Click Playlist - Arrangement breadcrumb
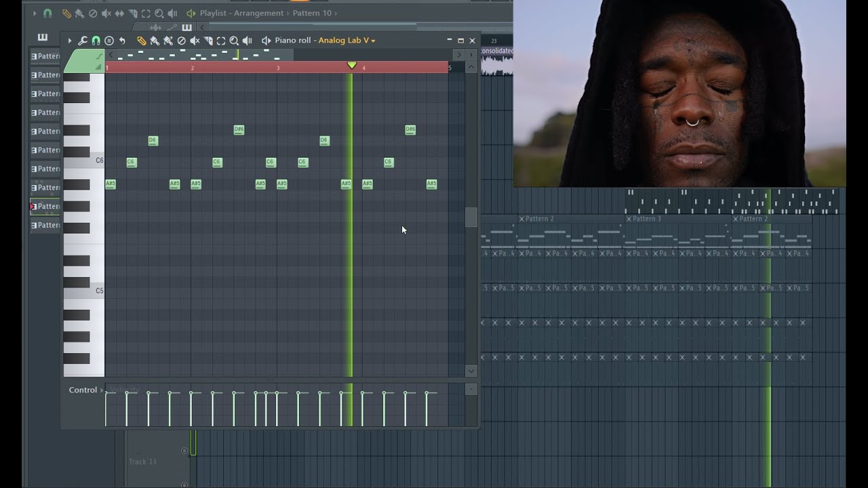The image size is (868, 488). pyautogui.click(x=242, y=13)
